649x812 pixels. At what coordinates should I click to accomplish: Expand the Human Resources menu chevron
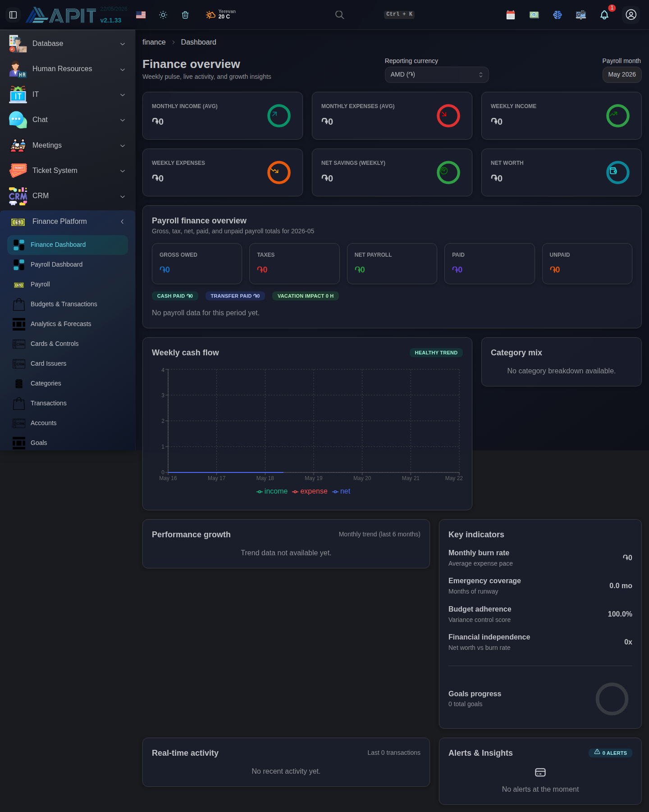click(x=123, y=69)
